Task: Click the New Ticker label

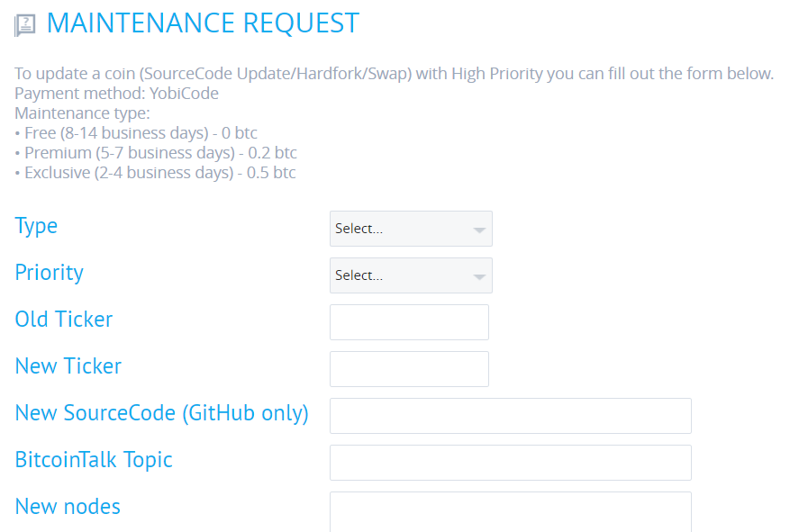Action: [68, 366]
